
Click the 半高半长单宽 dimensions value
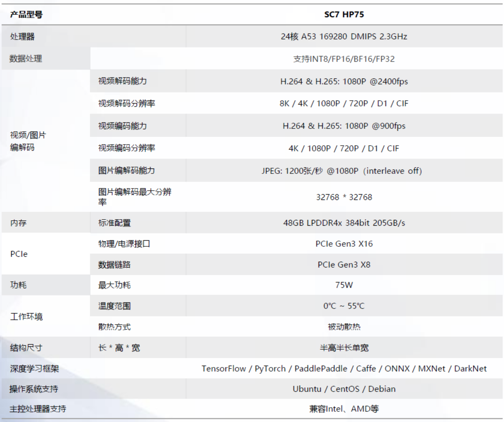click(344, 348)
